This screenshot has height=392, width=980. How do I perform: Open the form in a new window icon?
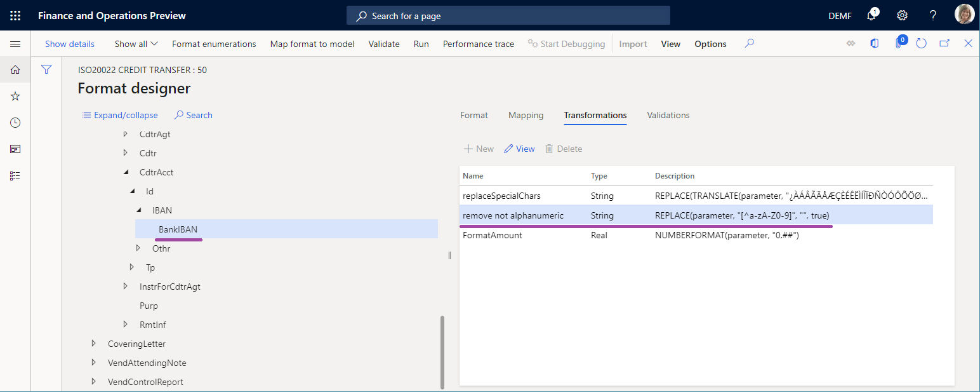pyautogui.click(x=944, y=43)
